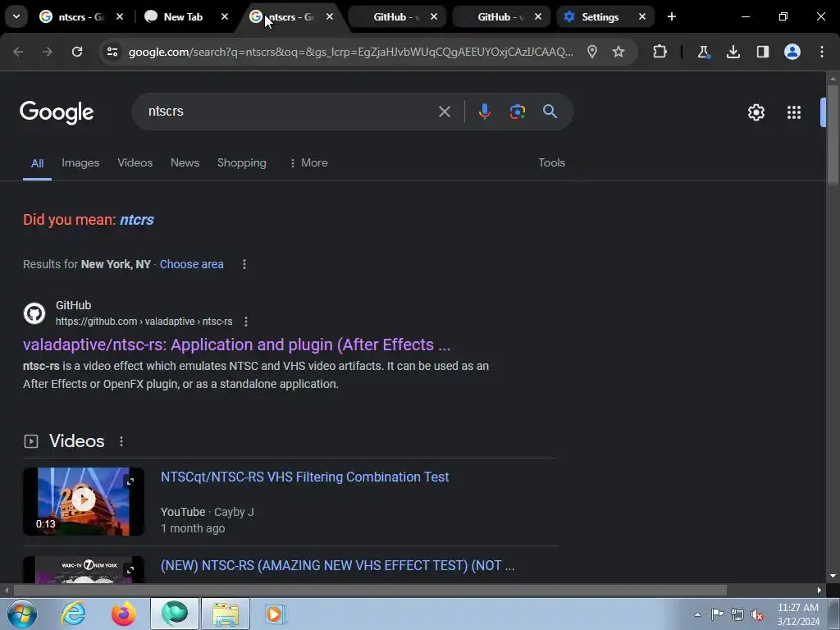The width and height of the screenshot is (840, 630).
Task: Open NTSCqt/NTSC-RS VHS Filtering Combination Test link
Action: tap(305, 477)
